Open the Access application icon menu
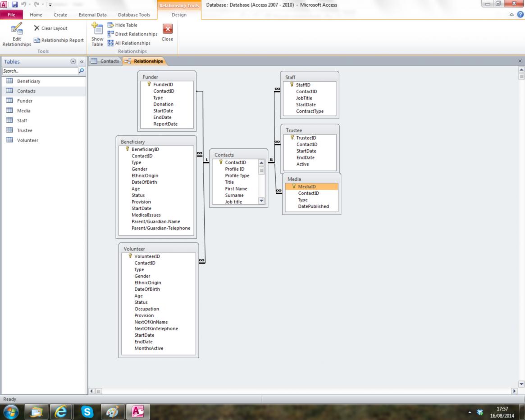 [x=4, y=5]
